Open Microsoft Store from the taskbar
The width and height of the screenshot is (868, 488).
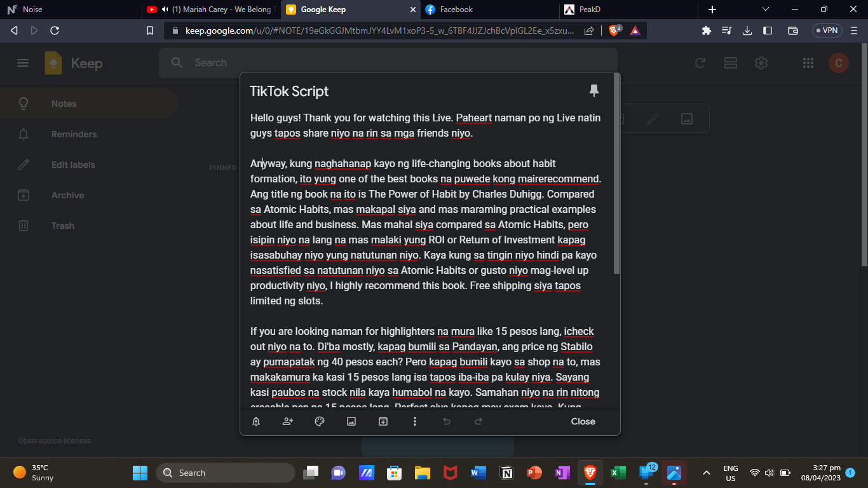click(x=394, y=473)
